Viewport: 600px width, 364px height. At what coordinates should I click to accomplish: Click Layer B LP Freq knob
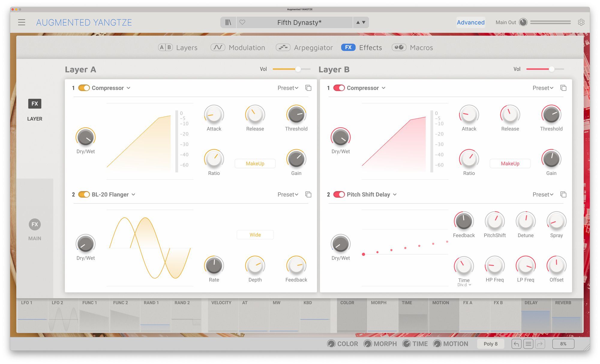526,266
